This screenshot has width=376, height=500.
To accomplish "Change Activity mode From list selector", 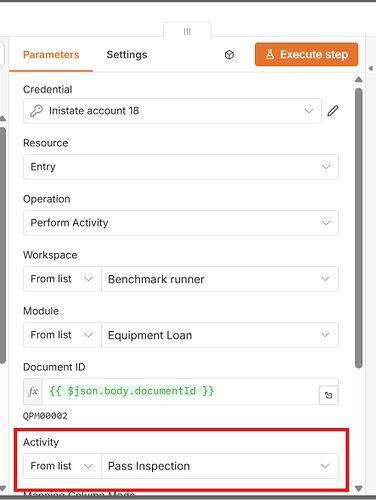I will tap(62, 466).
